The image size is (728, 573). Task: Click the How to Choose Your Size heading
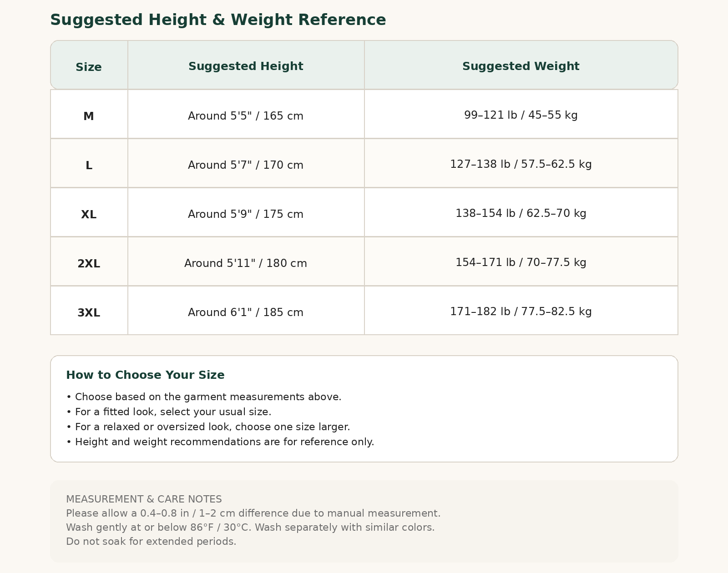[145, 375]
